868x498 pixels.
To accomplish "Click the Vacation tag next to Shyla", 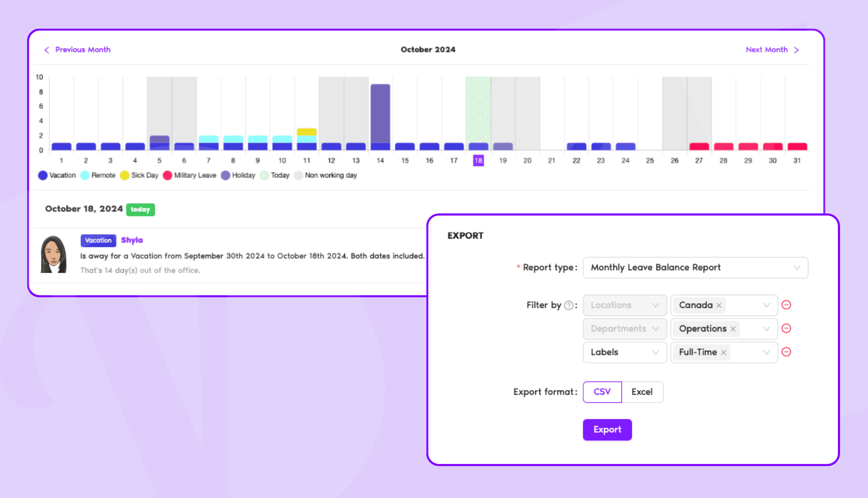I will [98, 241].
